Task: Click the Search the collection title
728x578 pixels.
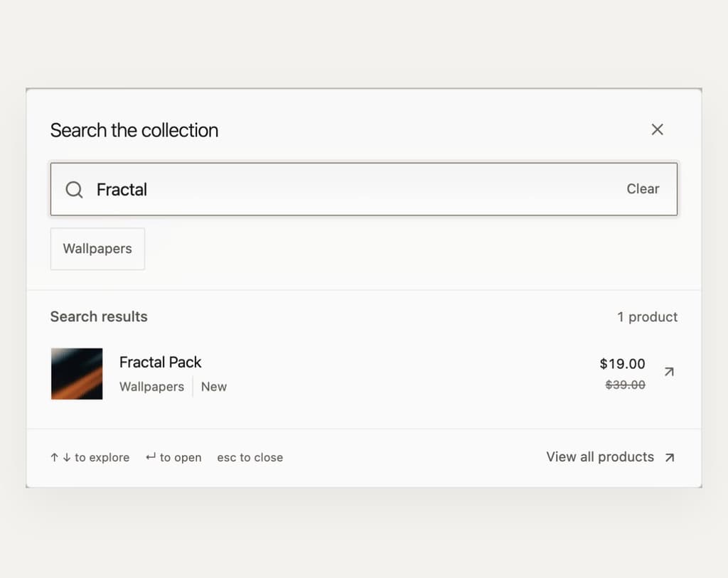Action: pos(134,130)
